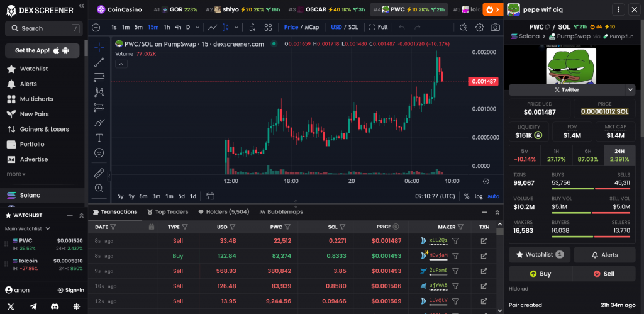Click the green Buy button
Viewport: 644px width, 314px height.
click(540, 274)
